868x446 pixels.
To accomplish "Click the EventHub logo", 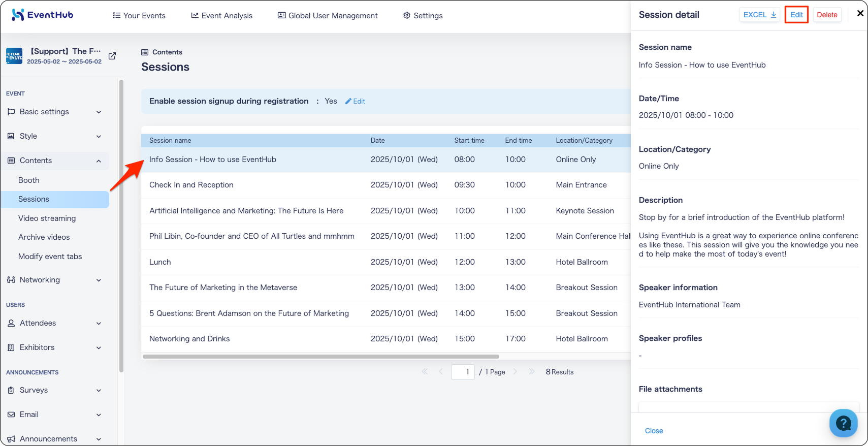I will pyautogui.click(x=43, y=15).
